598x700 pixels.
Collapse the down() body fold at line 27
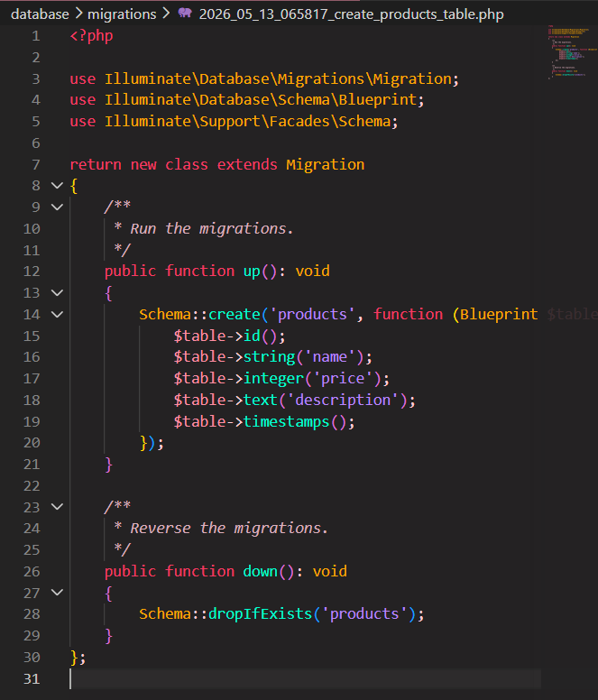click(x=57, y=593)
